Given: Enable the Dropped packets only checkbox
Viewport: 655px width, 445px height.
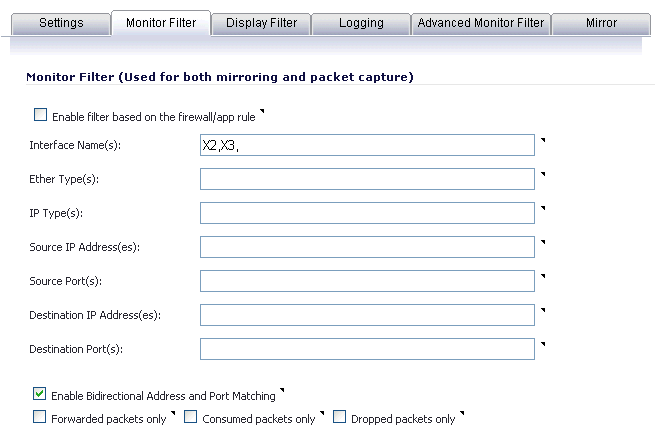Looking at the screenshot, I should click(x=340, y=418).
